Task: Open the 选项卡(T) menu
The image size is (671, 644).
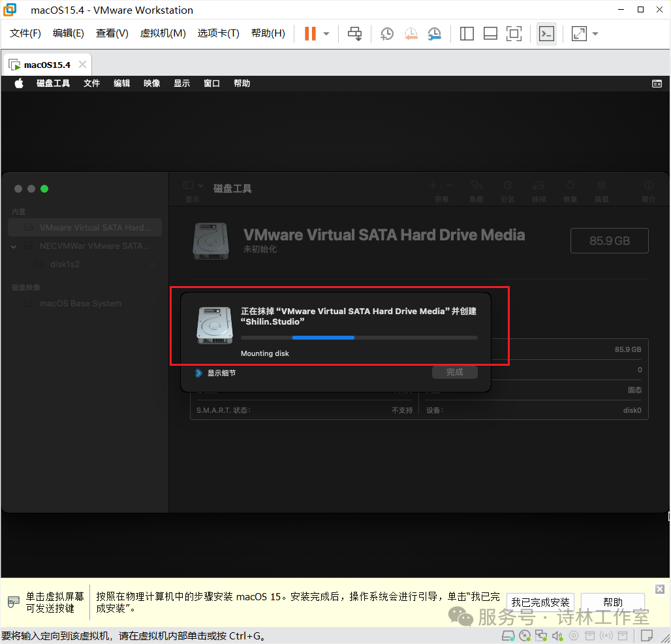Action: click(218, 33)
